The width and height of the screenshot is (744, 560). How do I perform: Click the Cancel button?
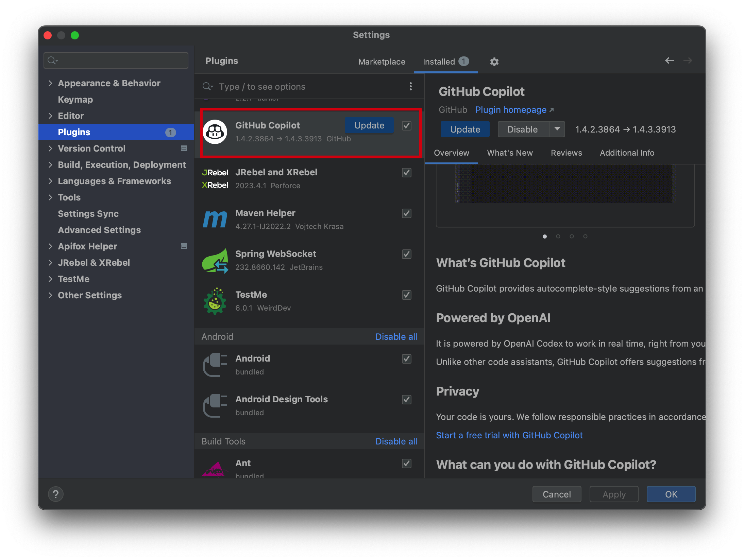557,494
